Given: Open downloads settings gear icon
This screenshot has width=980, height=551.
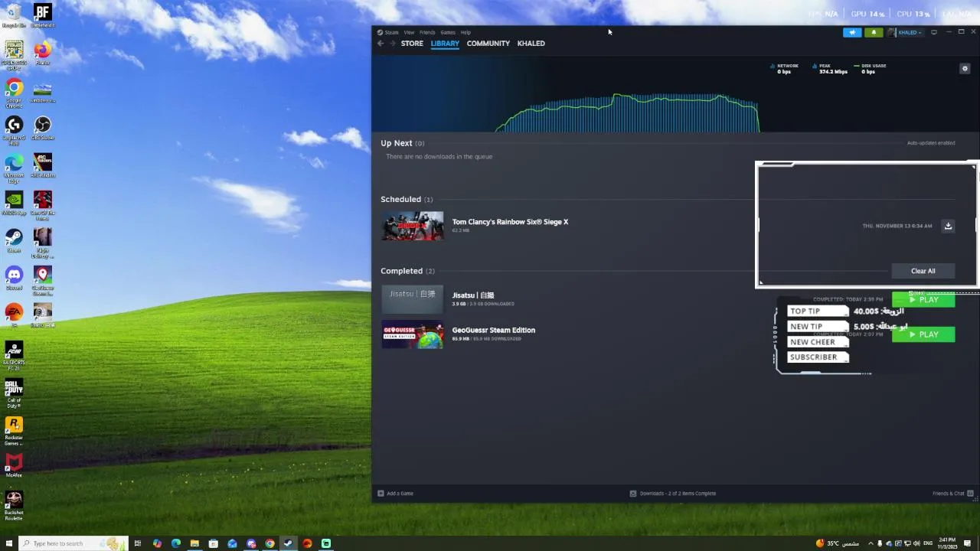Looking at the screenshot, I should pyautogui.click(x=965, y=68).
